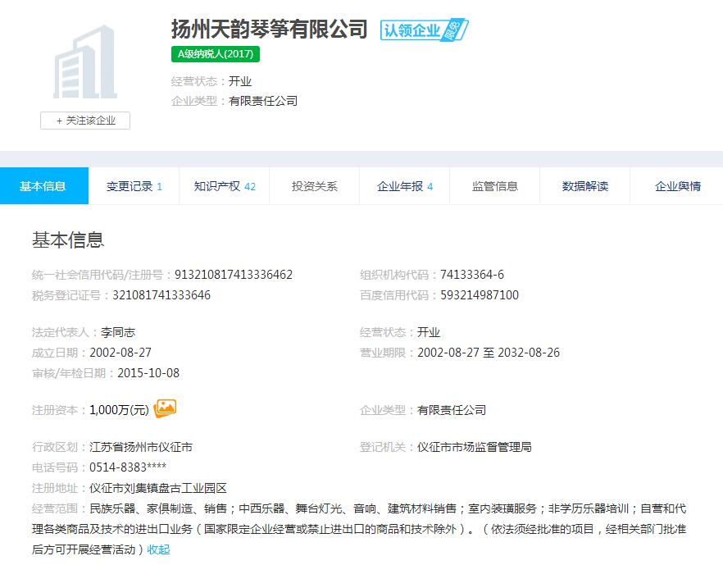
Task: Click registration authority 仪征市市场监督管理局
Action: coord(475,447)
